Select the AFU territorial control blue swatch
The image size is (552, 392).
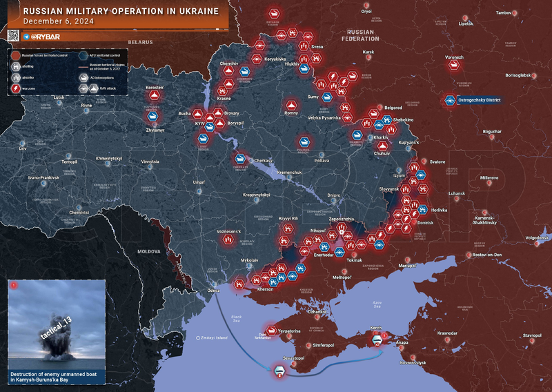pyautogui.click(x=83, y=54)
